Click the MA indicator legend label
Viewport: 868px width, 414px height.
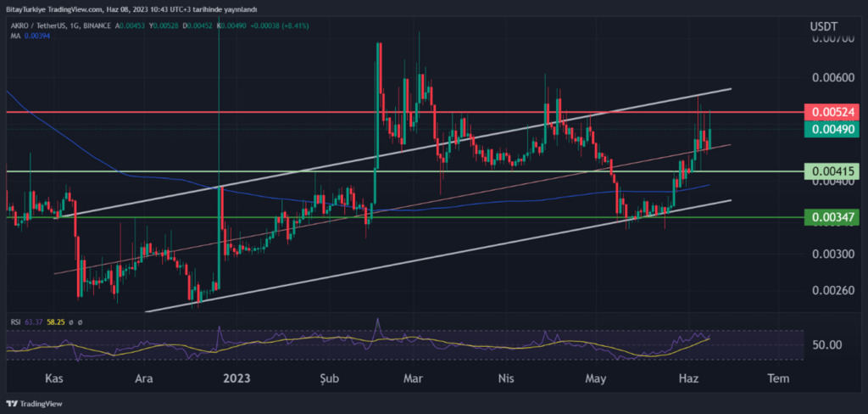14,37
